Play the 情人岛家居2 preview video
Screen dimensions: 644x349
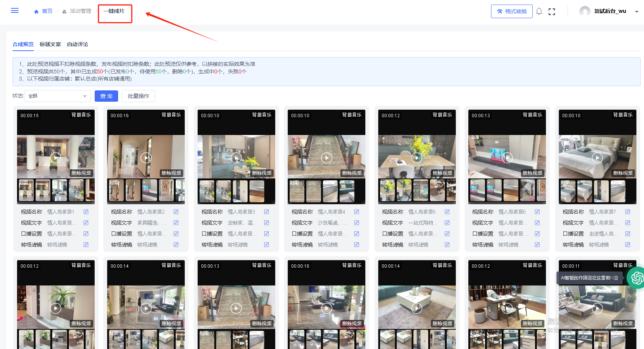point(146,158)
